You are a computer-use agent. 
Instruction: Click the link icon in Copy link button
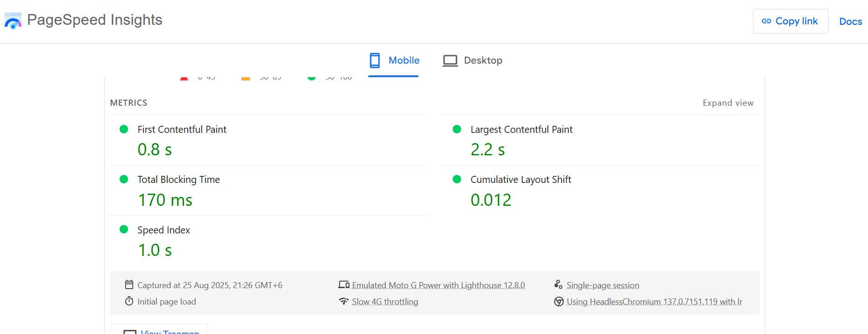coord(766,21)
